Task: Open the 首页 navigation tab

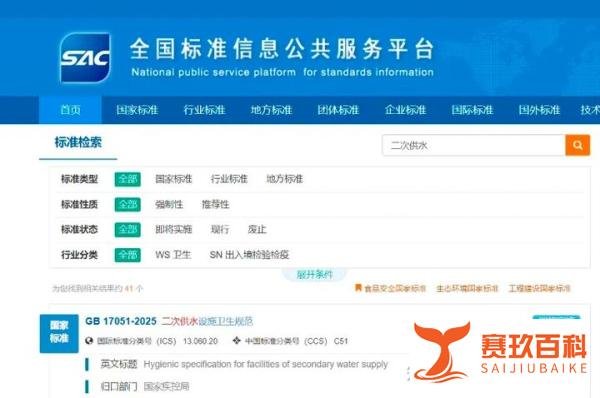Action: [70, 110]
